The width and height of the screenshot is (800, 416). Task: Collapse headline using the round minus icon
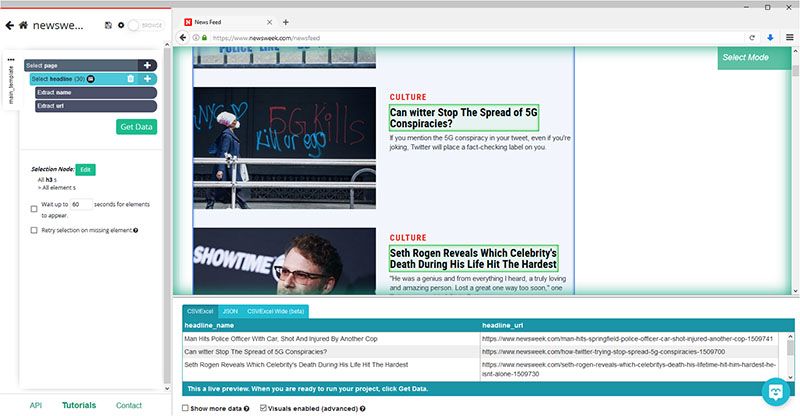[91, 79]
